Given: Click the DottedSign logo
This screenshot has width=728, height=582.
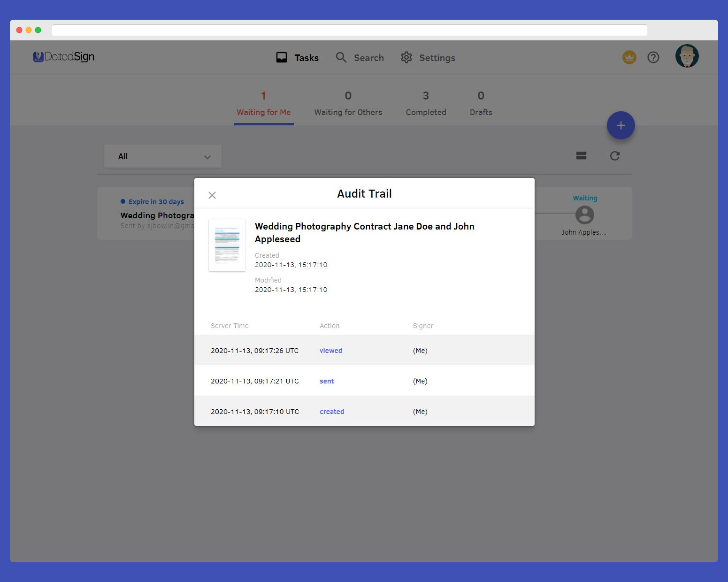Looking at the screenshot, I should pyautogui.click(x=64, y=57).
